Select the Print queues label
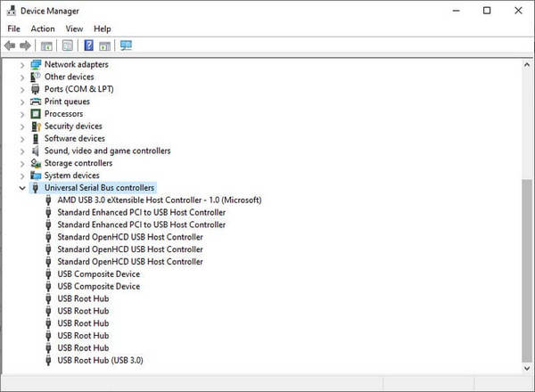 [x=67, y=102]
